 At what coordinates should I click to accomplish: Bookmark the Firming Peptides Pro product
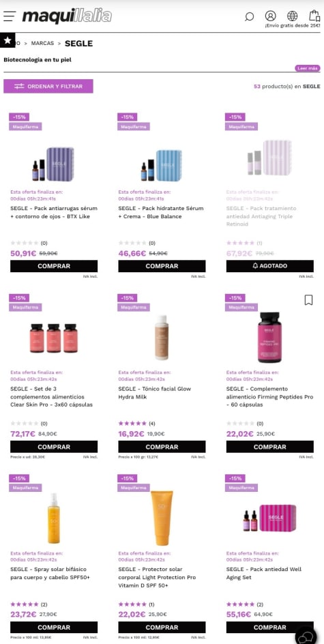click(308, 300)
